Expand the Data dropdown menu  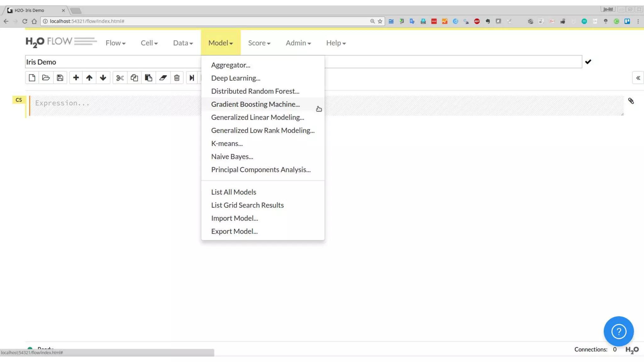[183, 43]
